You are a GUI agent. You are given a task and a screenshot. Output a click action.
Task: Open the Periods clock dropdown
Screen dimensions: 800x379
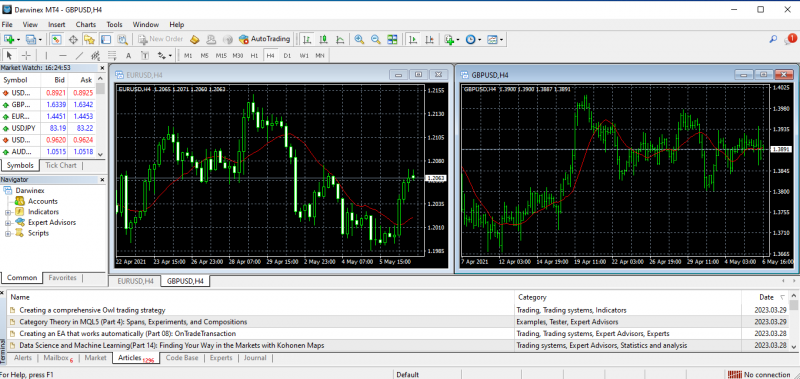[473, 39]
